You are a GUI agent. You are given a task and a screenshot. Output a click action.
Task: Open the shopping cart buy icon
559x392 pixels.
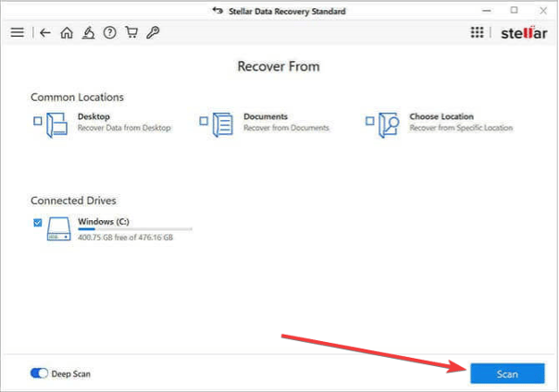pyautogui.click(x=131, y=32)
